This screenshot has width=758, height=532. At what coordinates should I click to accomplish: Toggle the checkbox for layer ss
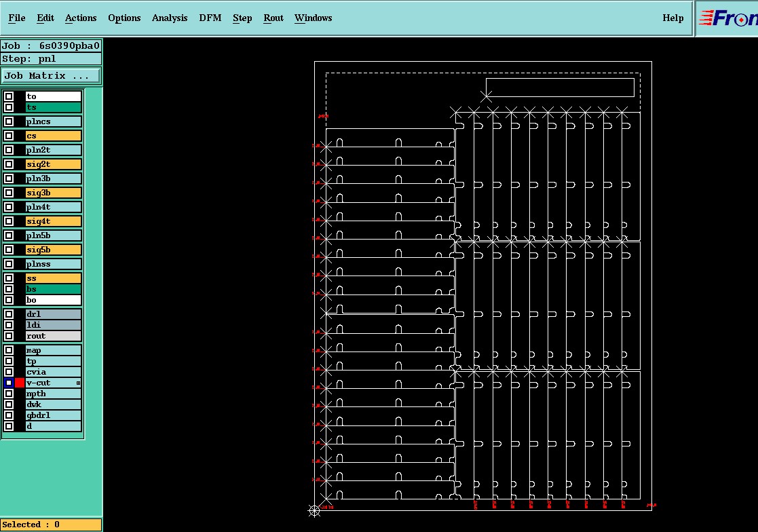pos(9,278)
